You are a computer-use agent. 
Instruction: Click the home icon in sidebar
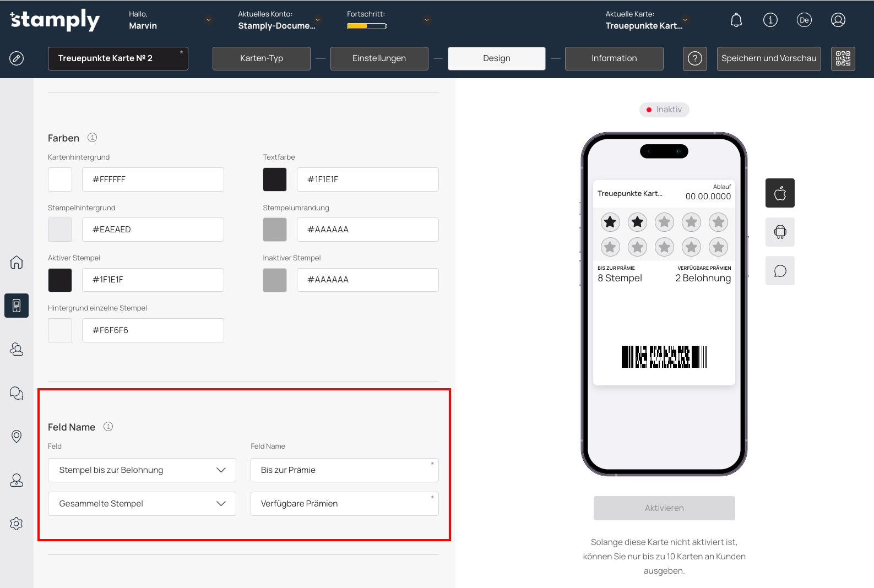pos(17,262)
